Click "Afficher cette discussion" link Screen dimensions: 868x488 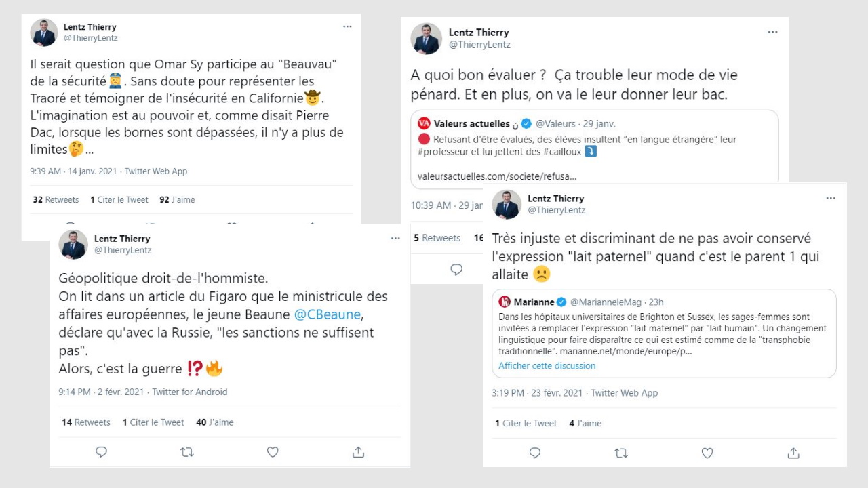pyautogui.click(x=547, y=366)
